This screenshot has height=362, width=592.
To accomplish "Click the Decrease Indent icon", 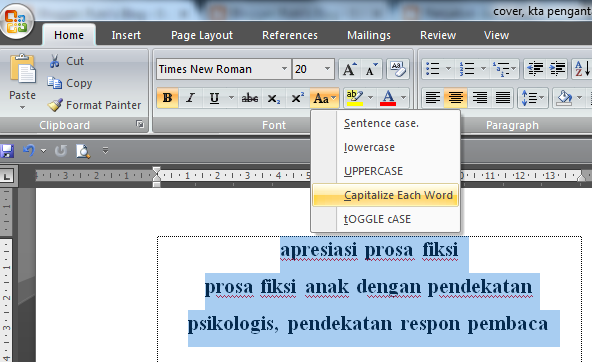I will tap(535, 69).
